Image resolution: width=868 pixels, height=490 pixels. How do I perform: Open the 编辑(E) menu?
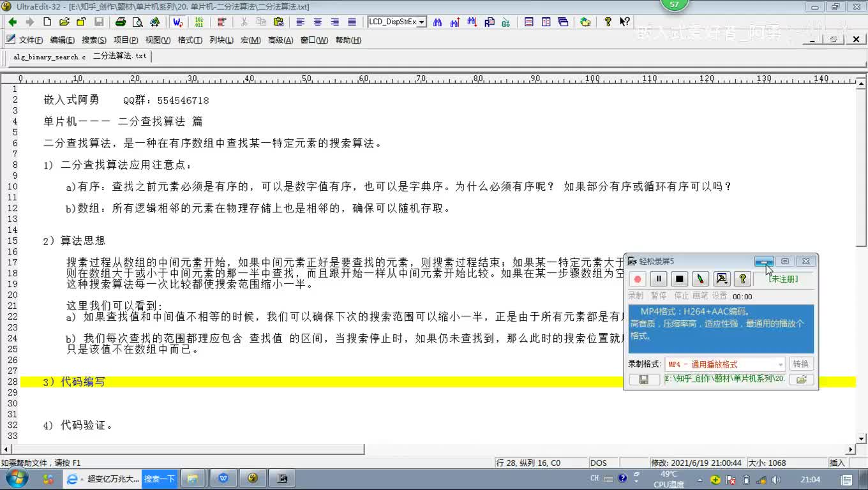(x=62, y=40)
